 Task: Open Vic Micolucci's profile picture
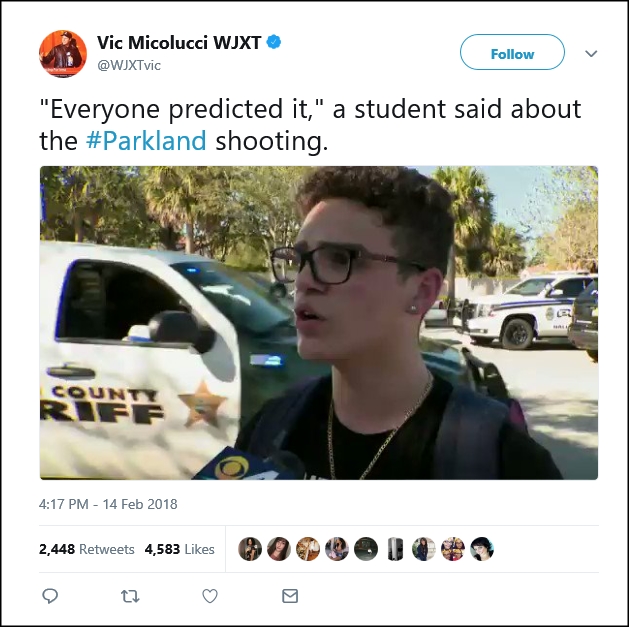pos(63,53)
